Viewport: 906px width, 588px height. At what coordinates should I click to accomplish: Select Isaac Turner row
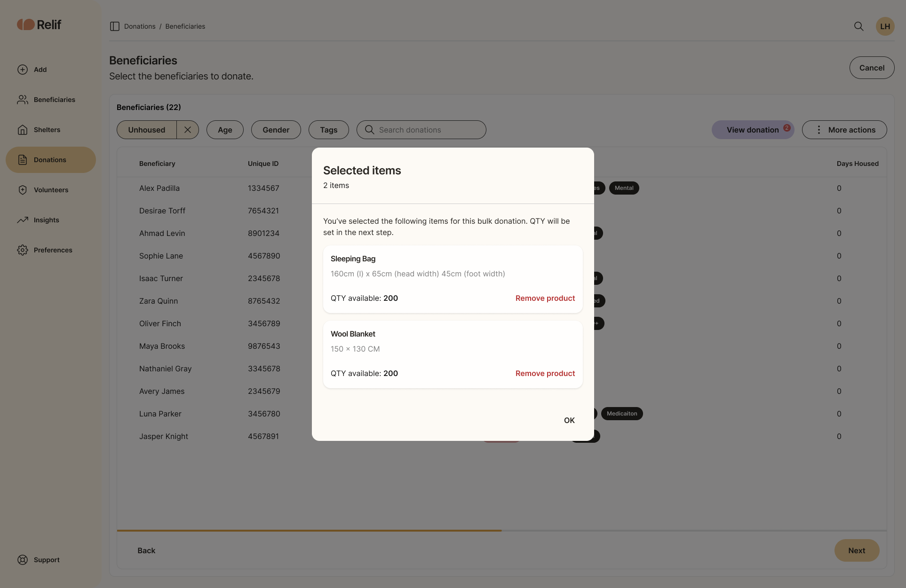coord(161,278)
